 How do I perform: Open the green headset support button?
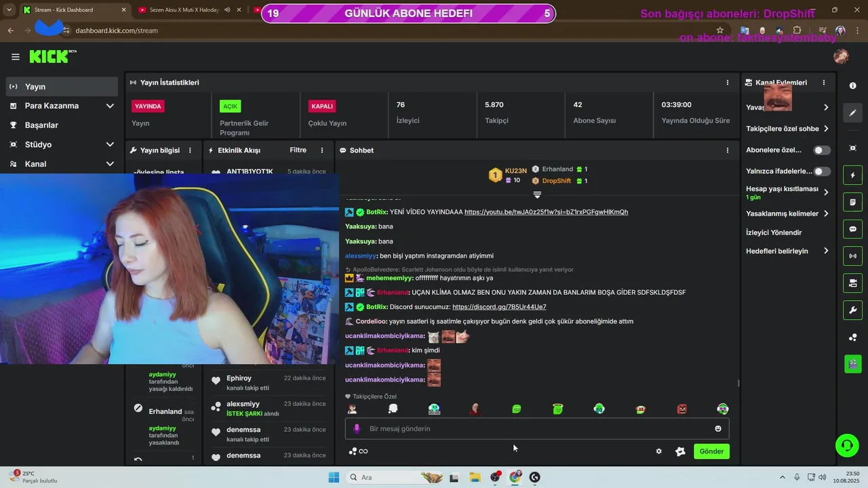coord(846,445)
